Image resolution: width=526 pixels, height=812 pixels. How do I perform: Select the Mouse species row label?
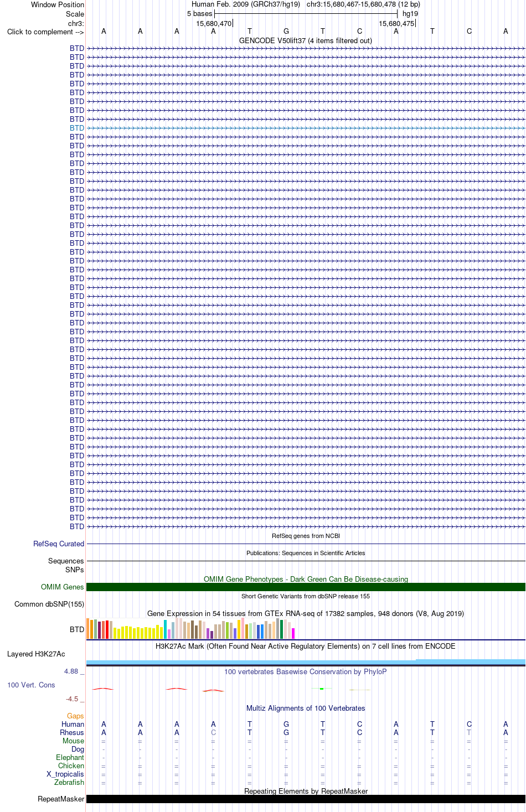tap(74, 741)
